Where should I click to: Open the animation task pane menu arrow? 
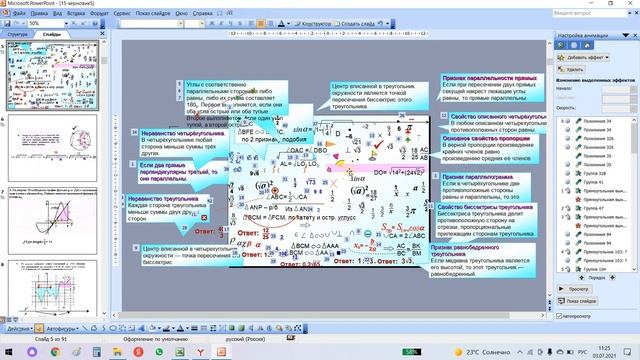(625, 36)
